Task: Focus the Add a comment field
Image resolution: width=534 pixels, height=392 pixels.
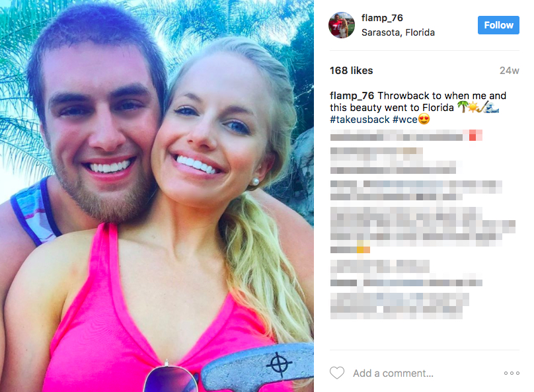Action: click(x=393, y=373)
